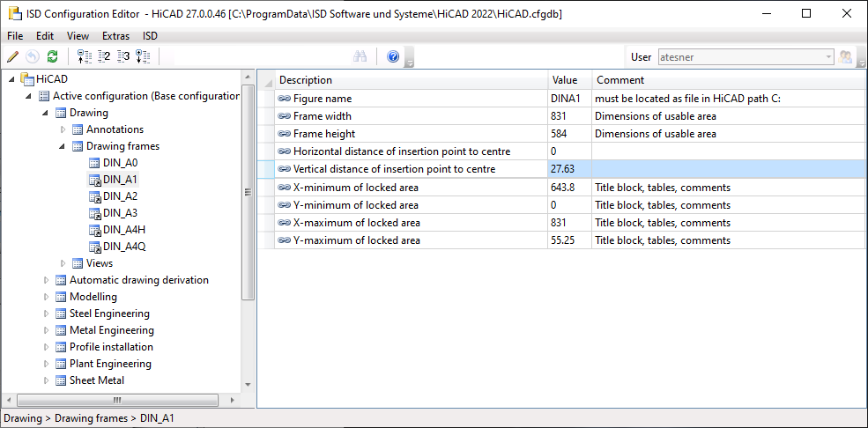Expand the Profile installation node
Viewport: 868px width, 428px height.
point(46,347)
